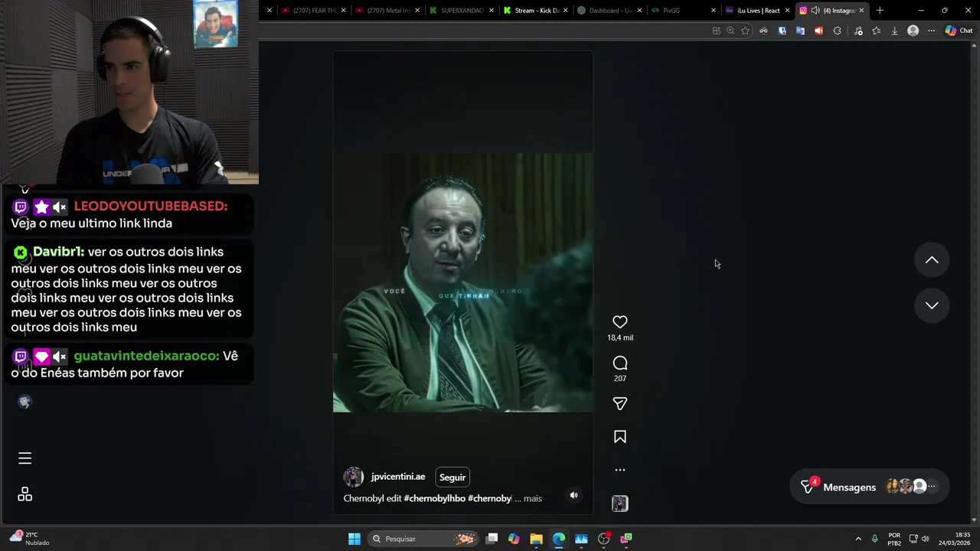
Task: Open the comments bubble icon above 207
Action: tap(620, 363)
